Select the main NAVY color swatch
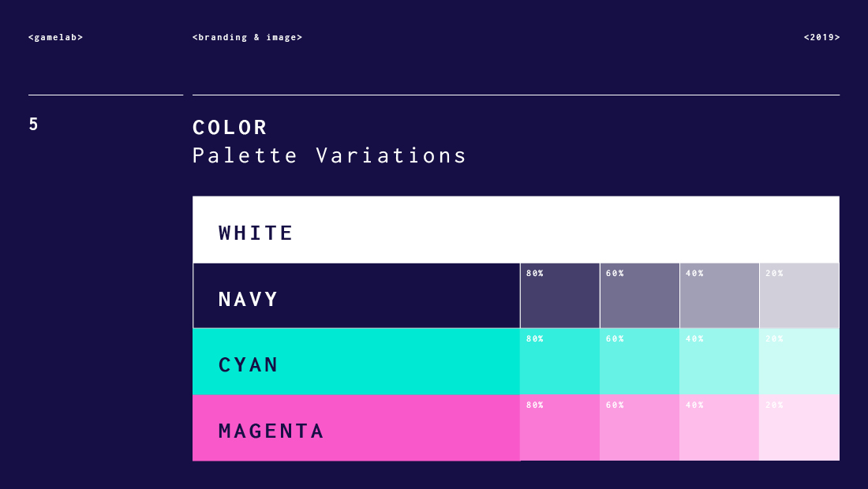Screen dimensions: 868x489 [x=356, y=296]
